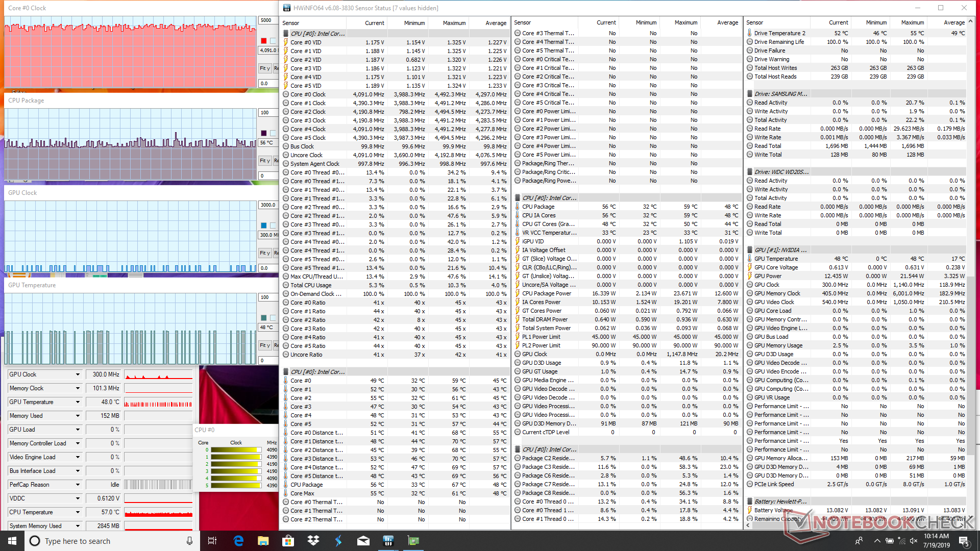Click red color swatch of Core #0 Clock
The height and width of the screenshot is (551, 980).
263,41
